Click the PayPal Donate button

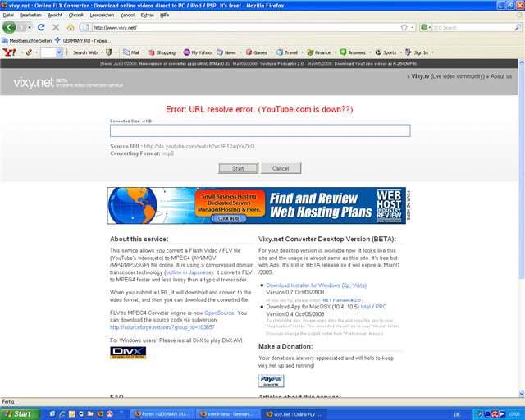tap(272, 381)
